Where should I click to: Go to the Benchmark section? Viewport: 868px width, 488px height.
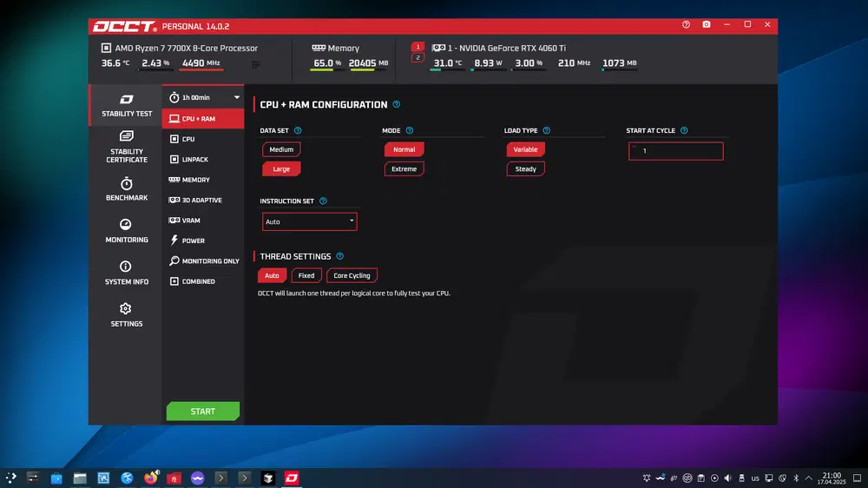coord(126,189)
